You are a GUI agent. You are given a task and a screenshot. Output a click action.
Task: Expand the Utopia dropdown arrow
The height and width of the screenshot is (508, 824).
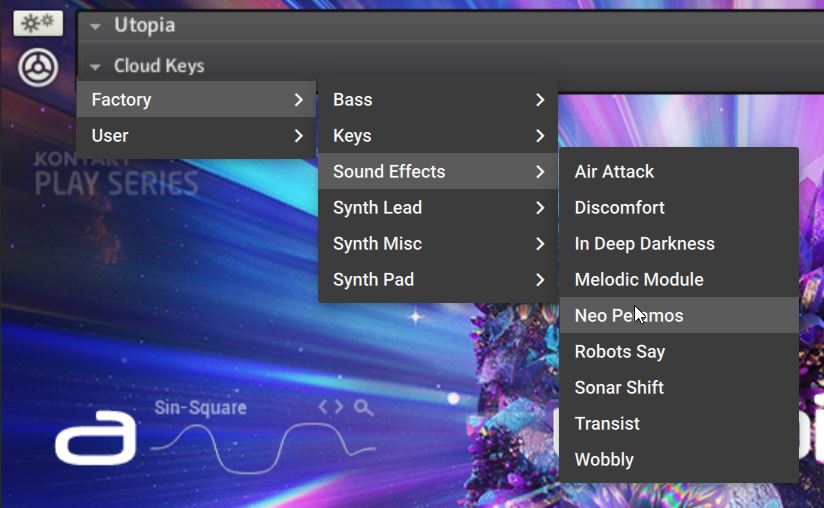[95, 26]
